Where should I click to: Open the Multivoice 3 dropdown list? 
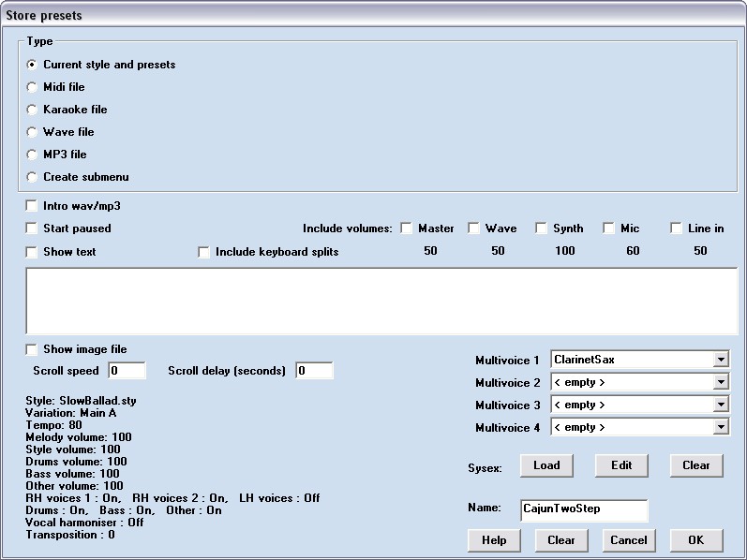pos(721,405)
